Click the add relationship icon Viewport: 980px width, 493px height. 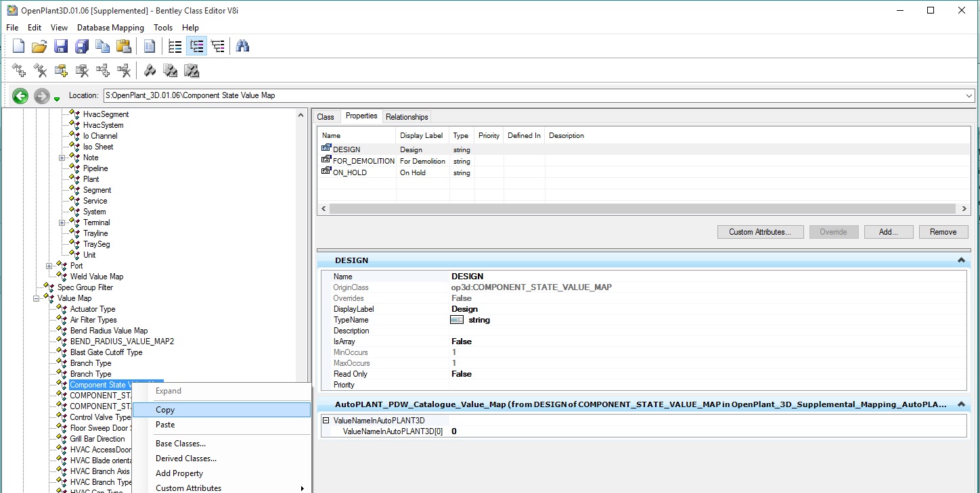pos(103,70)
